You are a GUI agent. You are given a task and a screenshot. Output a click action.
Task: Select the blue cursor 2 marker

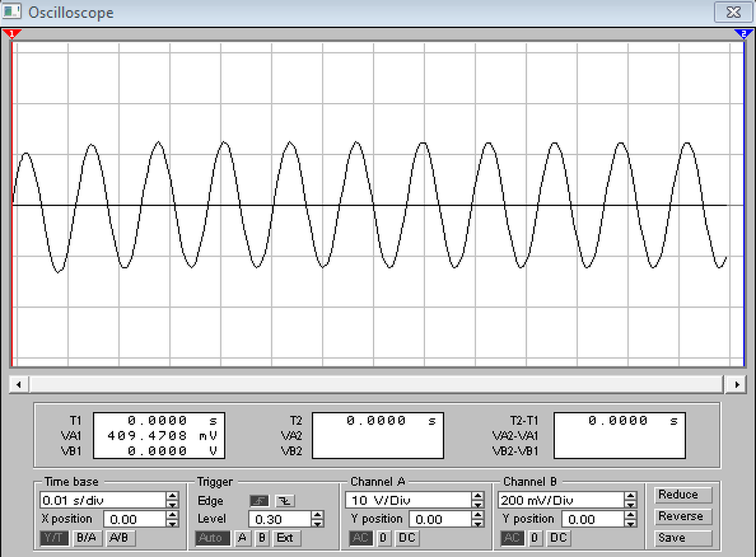[744, 34]
